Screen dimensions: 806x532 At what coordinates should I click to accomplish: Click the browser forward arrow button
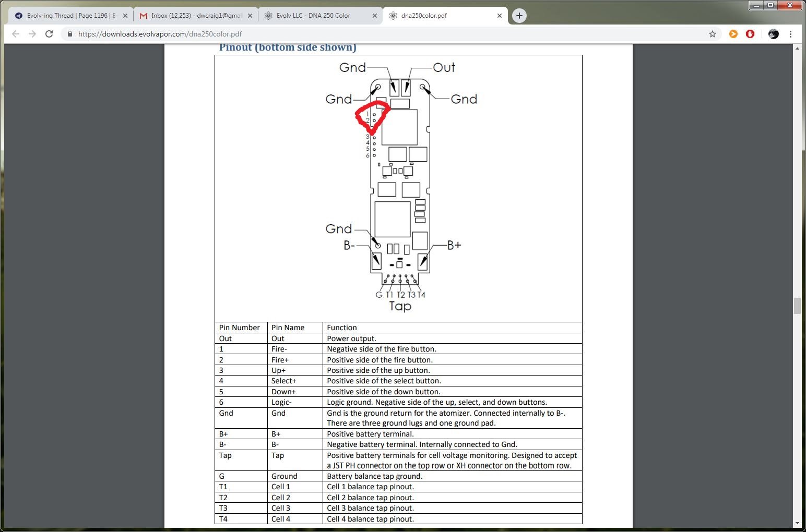(32, 34)
